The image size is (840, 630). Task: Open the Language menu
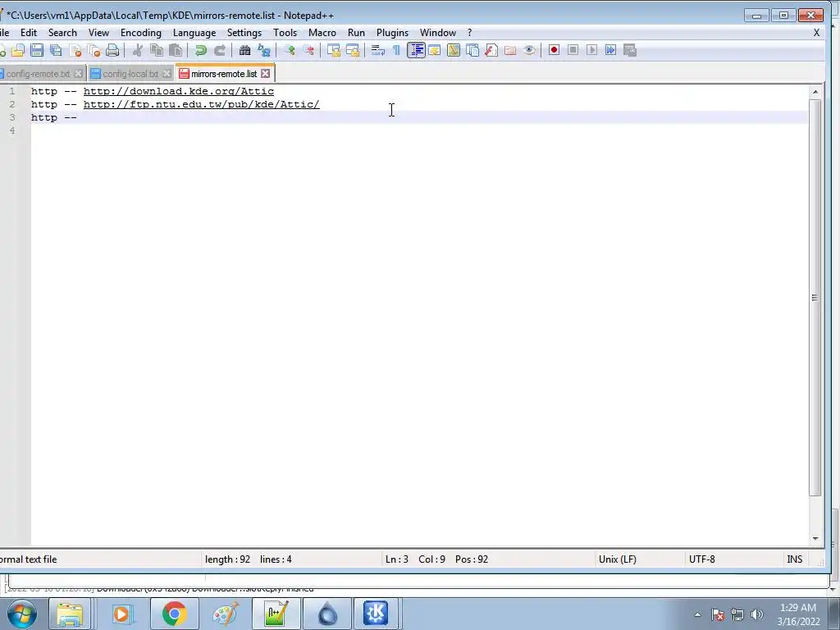click(194, 33)
